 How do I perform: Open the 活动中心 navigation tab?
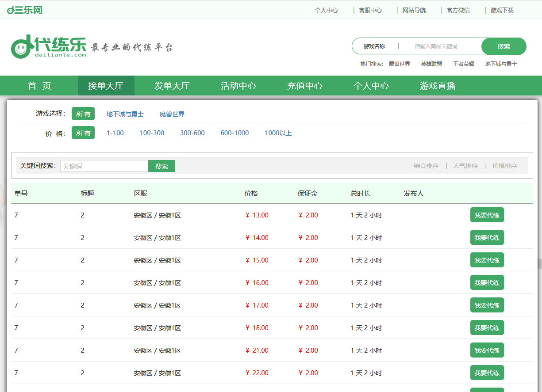click(238, 86)
